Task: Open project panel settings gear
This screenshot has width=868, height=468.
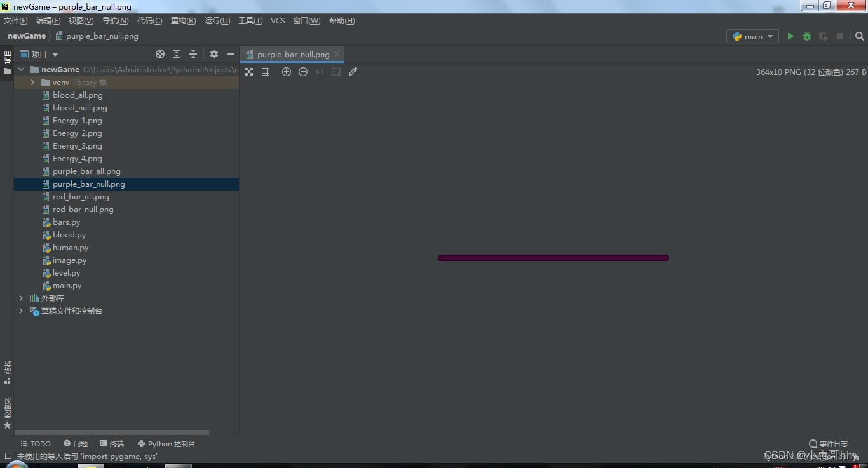Action: click(214, 54)
